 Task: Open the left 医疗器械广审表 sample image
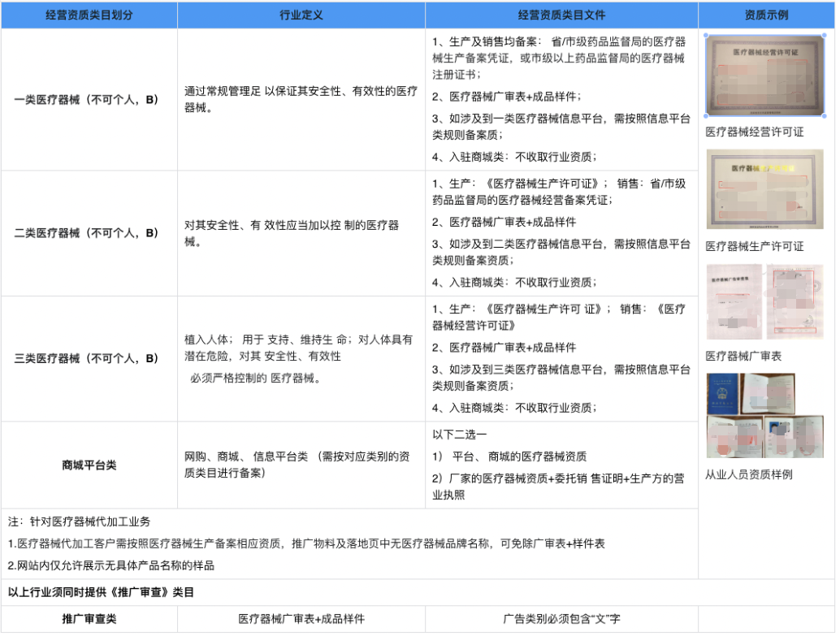[x=734, y=301]
